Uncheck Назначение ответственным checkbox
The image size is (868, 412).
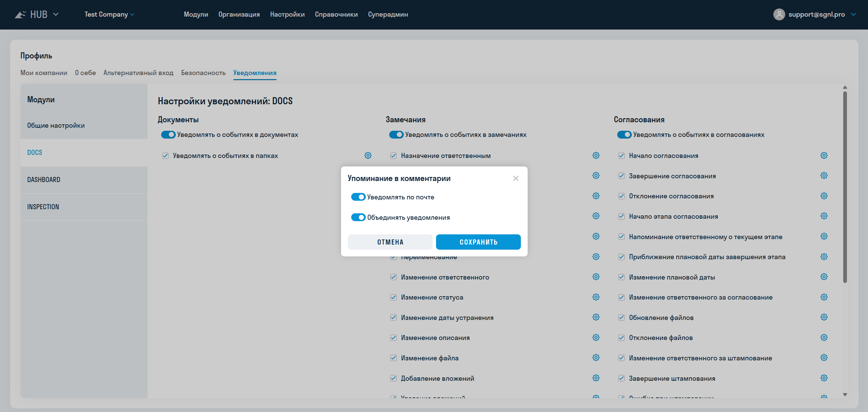tap(393, 156)
